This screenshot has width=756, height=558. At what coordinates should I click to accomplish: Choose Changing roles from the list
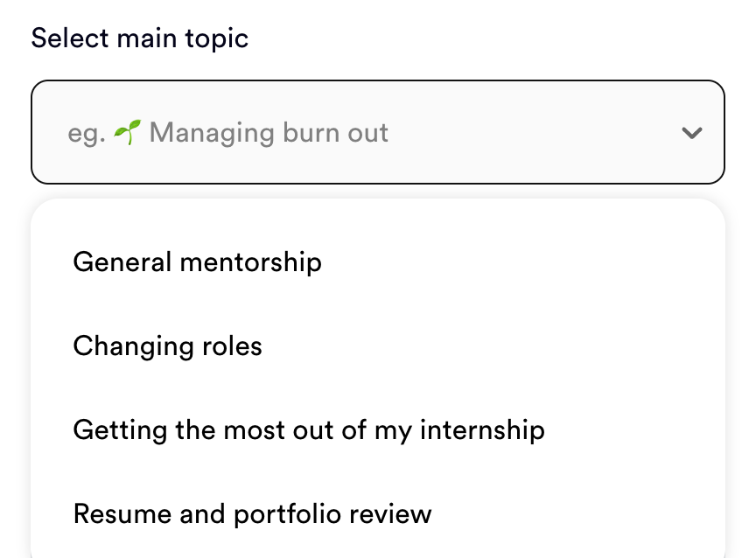pos(168,345)
